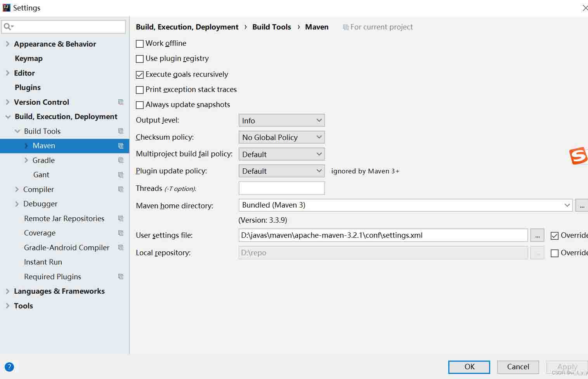The image size is (588, 379).
Task: Browse for User settings file
Action: 537,235
